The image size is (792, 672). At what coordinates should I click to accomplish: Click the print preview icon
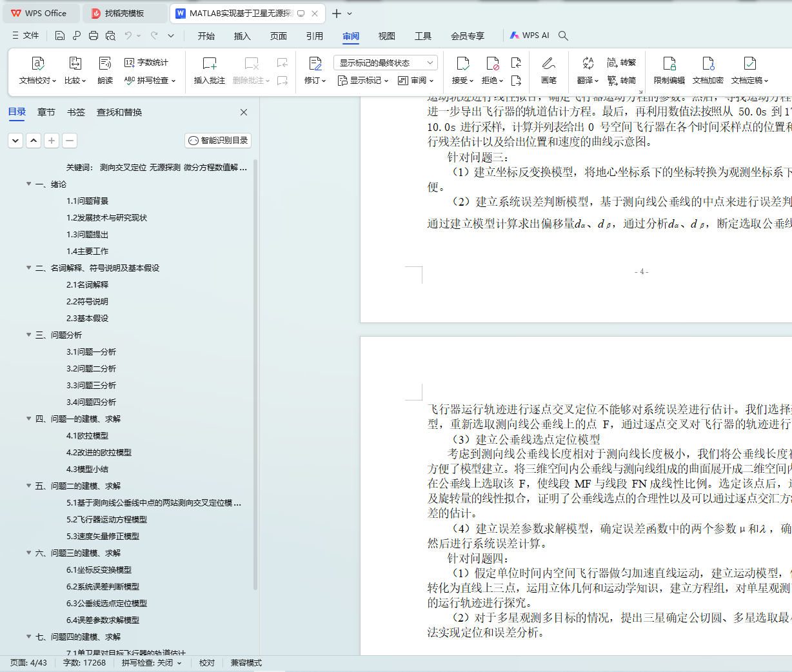tap(110, 35)
